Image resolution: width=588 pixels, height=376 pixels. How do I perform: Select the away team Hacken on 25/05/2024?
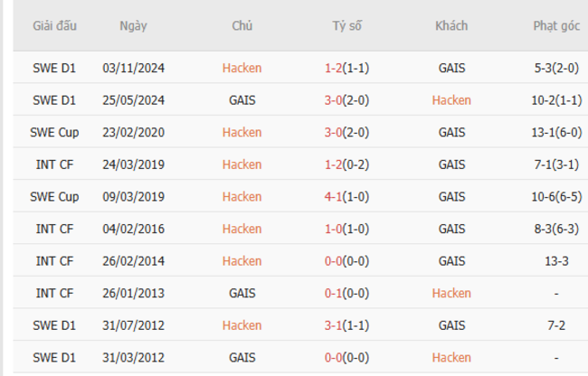click(451, 100)
